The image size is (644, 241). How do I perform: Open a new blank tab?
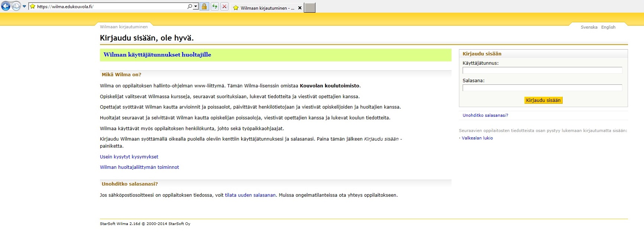tap(310, 8)
